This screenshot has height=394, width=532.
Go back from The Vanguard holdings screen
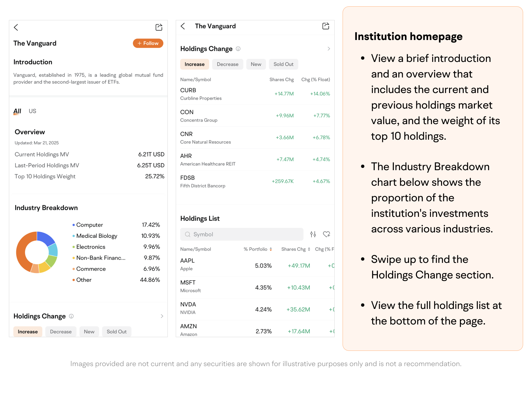(183, 26)
